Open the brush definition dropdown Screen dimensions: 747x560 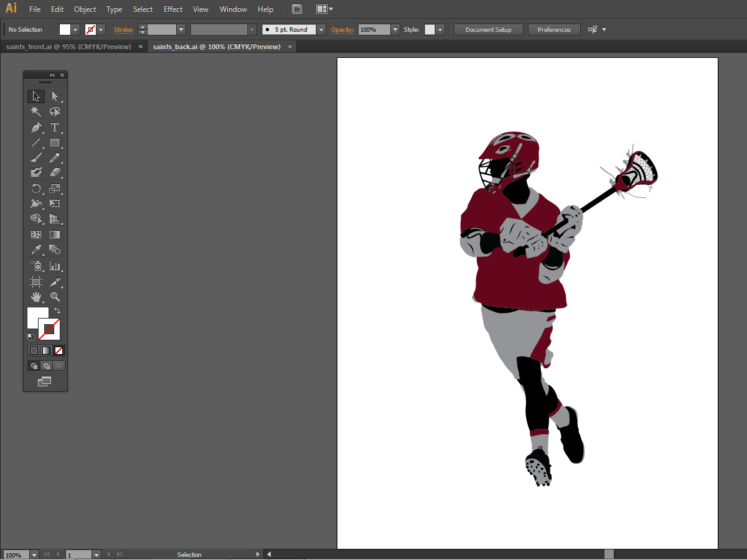(x=321, y=30)
